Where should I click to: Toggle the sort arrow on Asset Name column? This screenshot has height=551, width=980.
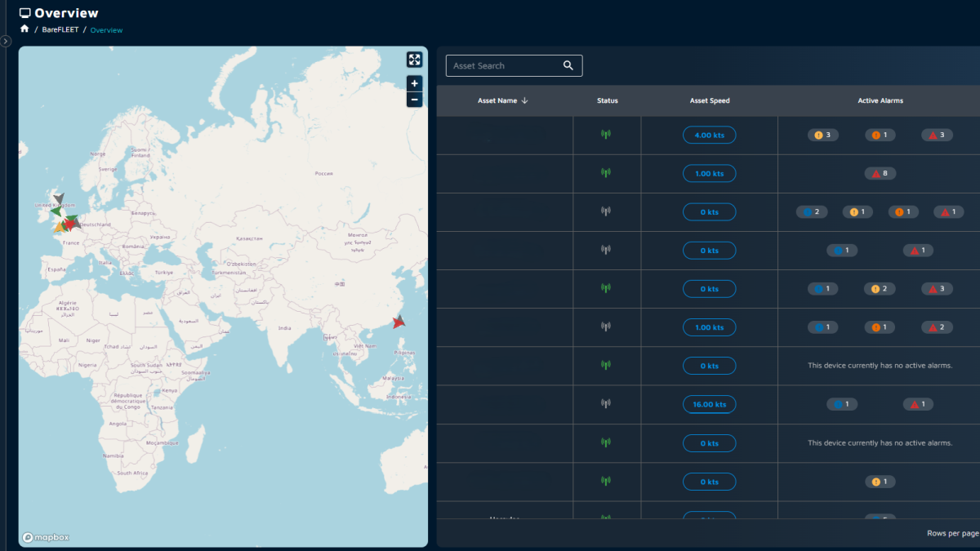coord(523,100)
